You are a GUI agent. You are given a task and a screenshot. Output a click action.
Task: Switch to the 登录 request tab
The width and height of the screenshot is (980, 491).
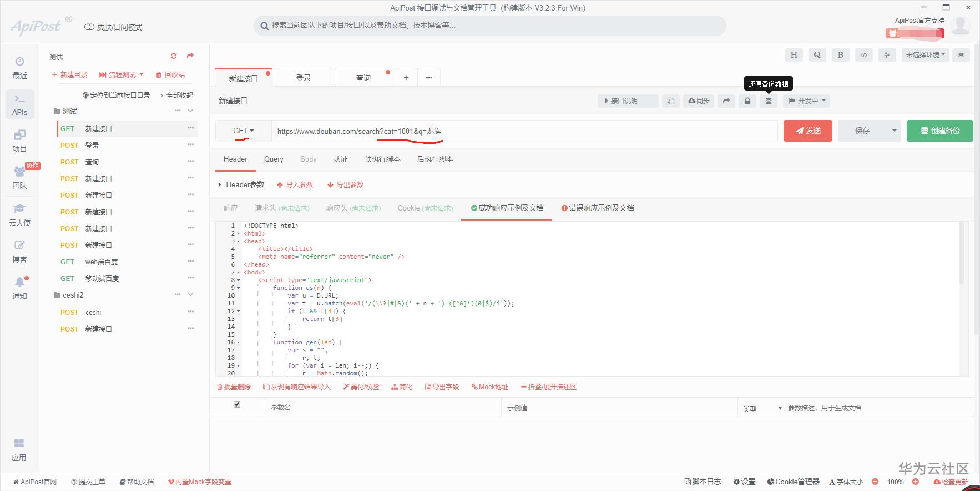click(304, 78)
